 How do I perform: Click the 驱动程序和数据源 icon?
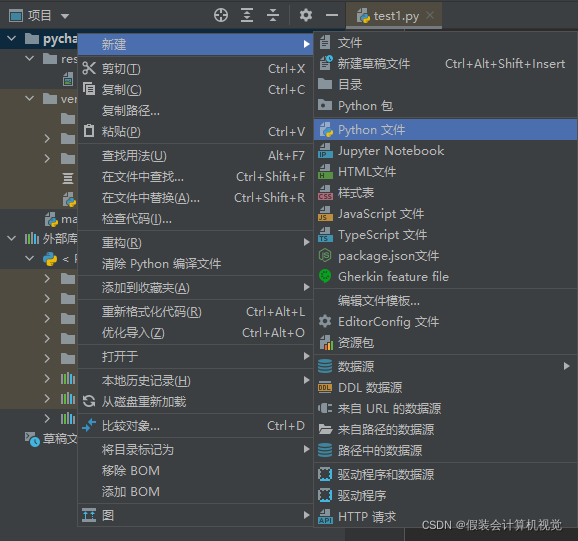click(325, 474)
